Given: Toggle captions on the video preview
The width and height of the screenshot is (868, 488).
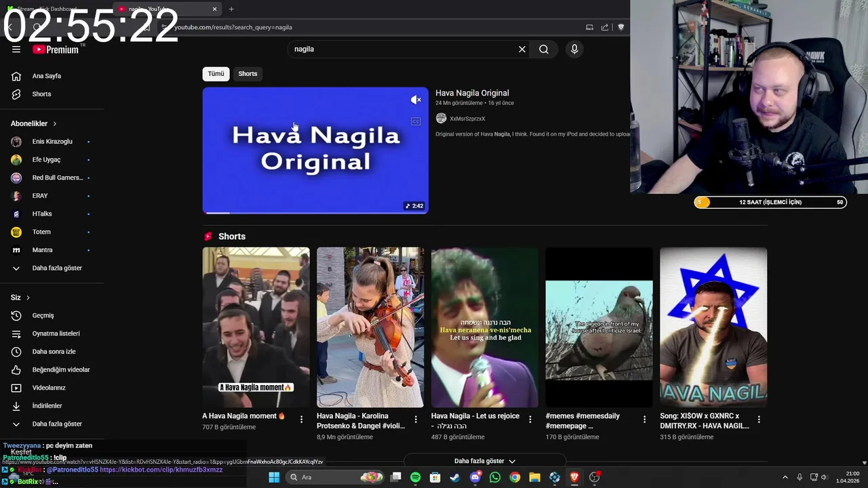Looking at the screenshot, I should pyautogui.click(x=416, y=121).
